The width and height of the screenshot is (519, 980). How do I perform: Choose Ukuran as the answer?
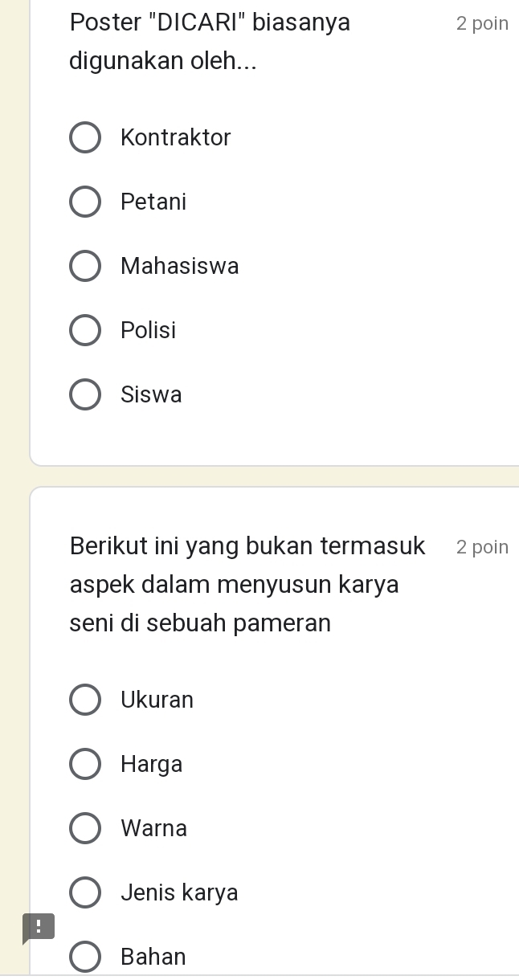85,700
